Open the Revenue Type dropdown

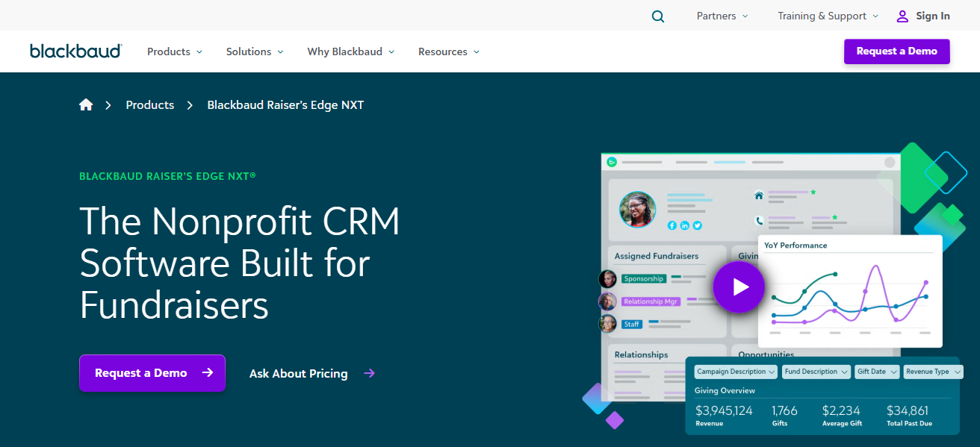pyautogui.click(x=933, y=372)
